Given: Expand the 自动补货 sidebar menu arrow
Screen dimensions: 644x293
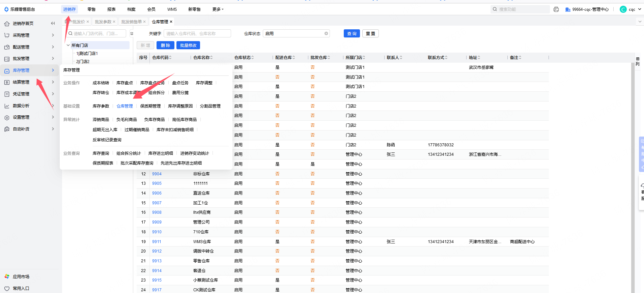Looking at the screenshot, I should pos(53,129).
